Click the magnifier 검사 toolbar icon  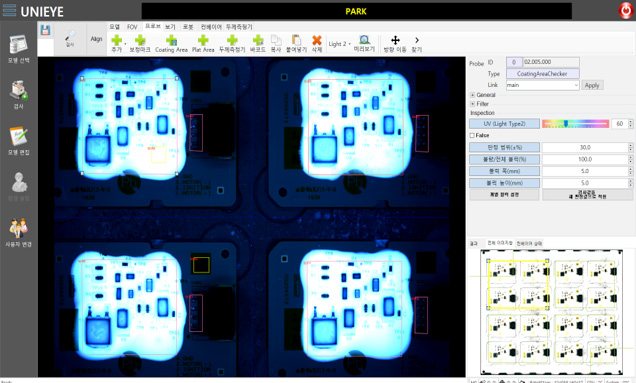pyautogui.click(x=70, y=38)
